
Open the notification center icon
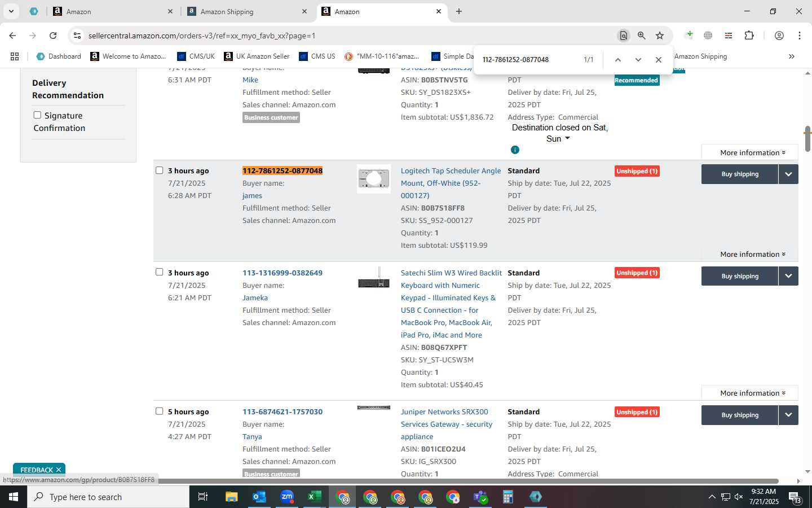[x=795, y=497]
